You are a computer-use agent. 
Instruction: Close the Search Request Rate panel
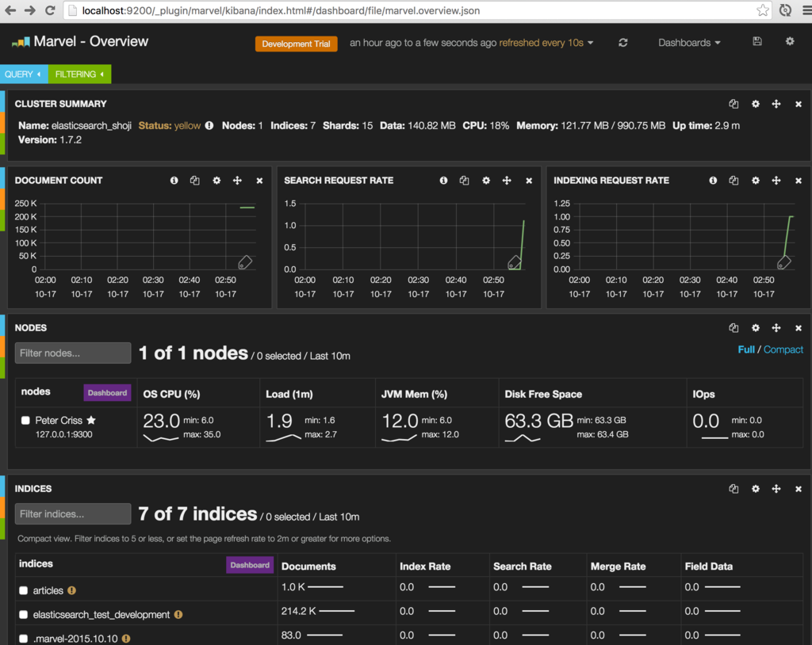(529, 181)
